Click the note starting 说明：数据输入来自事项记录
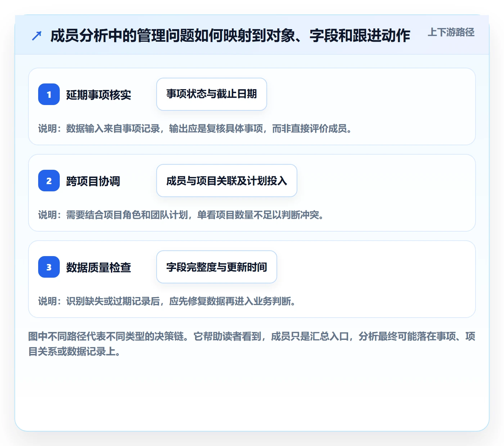Viewport: 504px width, 446px height. pos(195,128)
